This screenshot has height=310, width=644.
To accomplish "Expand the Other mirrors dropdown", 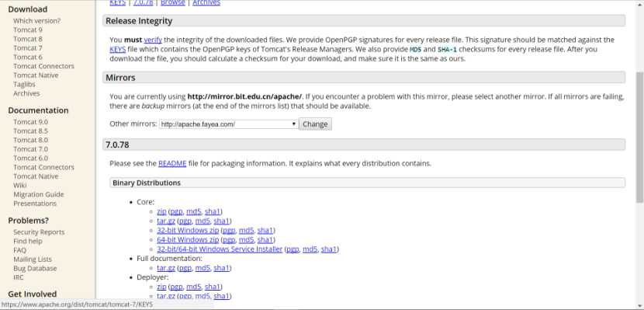I will click(228, 124).
